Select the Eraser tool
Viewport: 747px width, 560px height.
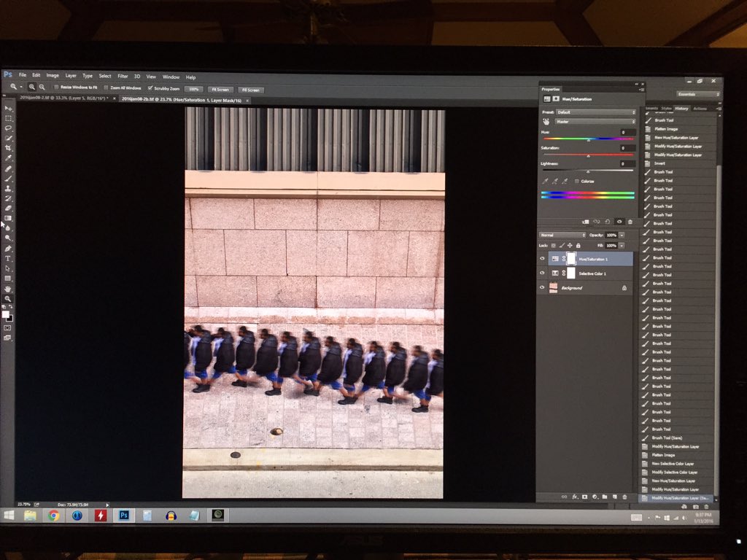8,208
